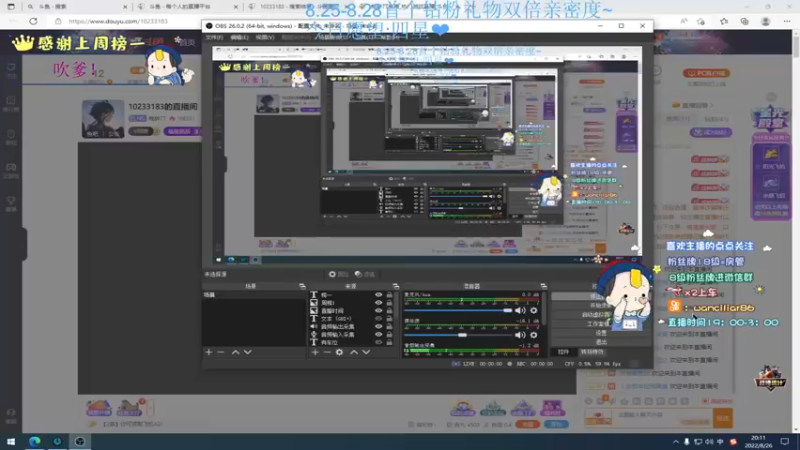Select 控件 tab at OBS controls bottom

point(563,352)
